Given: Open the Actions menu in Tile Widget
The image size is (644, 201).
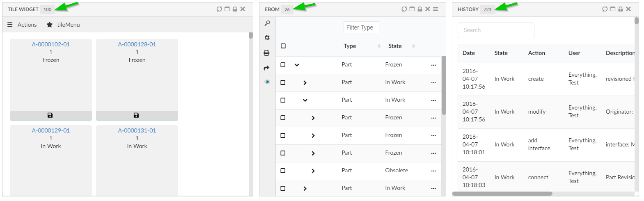Looking at the screenshot, I should (x=22, y=25).
